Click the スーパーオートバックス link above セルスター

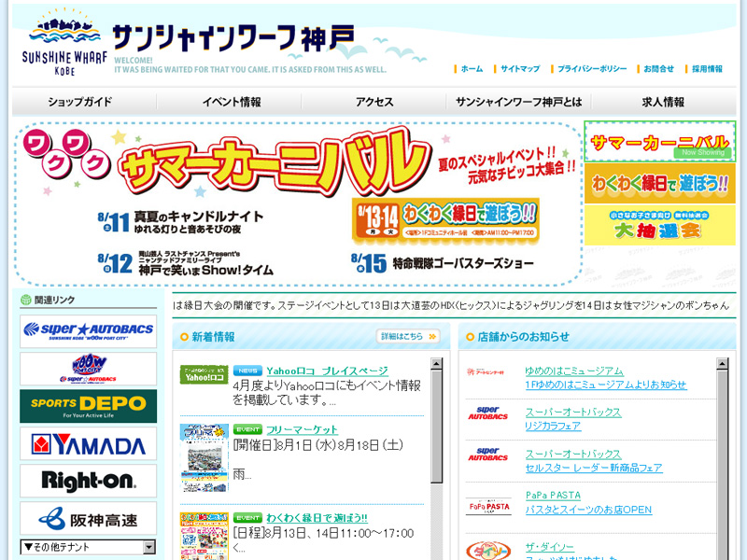pos(573,455)
